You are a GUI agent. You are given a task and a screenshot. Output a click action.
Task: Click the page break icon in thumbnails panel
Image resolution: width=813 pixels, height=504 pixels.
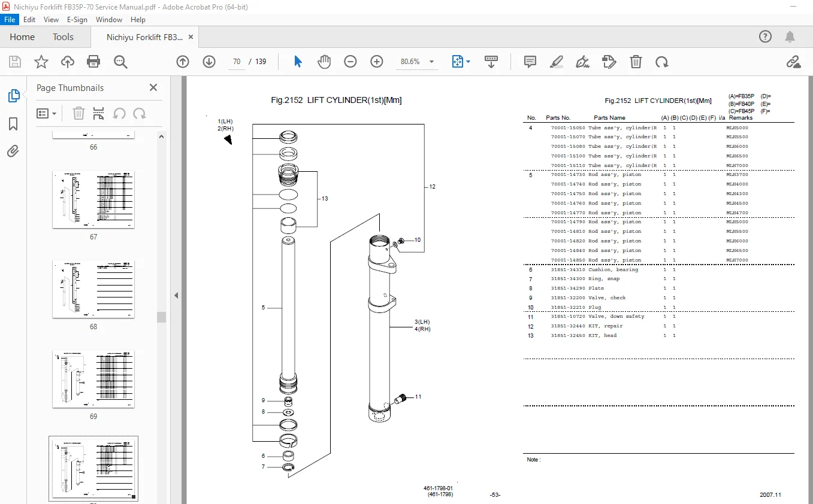pos(99,113)
